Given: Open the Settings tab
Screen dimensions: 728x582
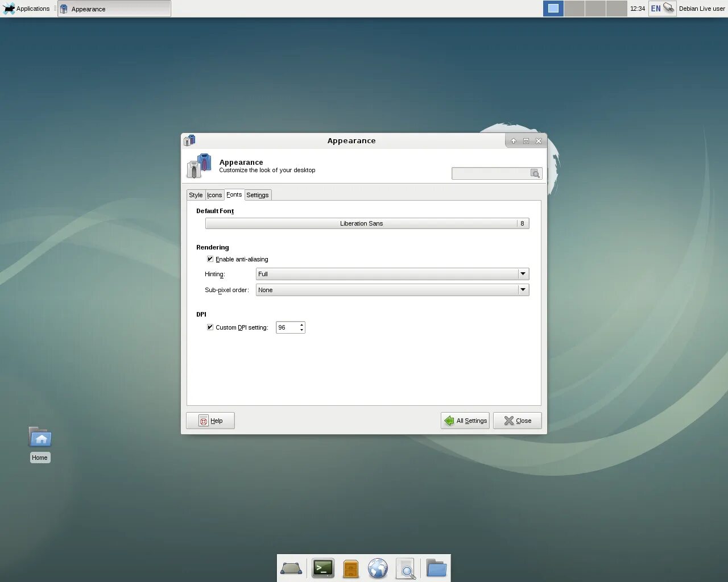Looking at the screenshot, I should pyautogui.click(x=258, y=195).
